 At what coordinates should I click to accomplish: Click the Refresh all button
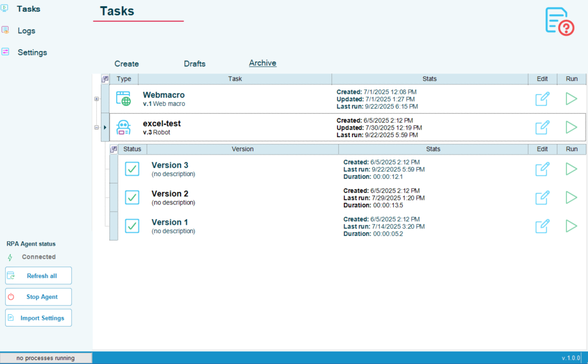point(39,276)
